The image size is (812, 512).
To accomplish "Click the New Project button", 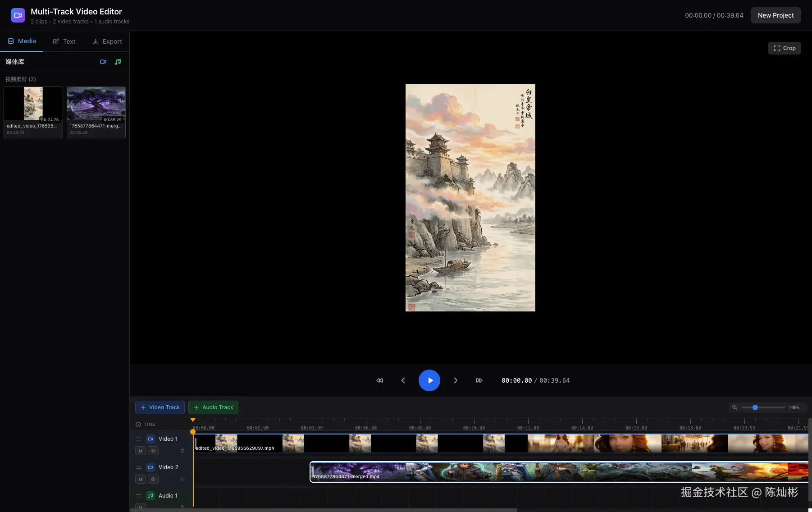I will click(776, 15).
